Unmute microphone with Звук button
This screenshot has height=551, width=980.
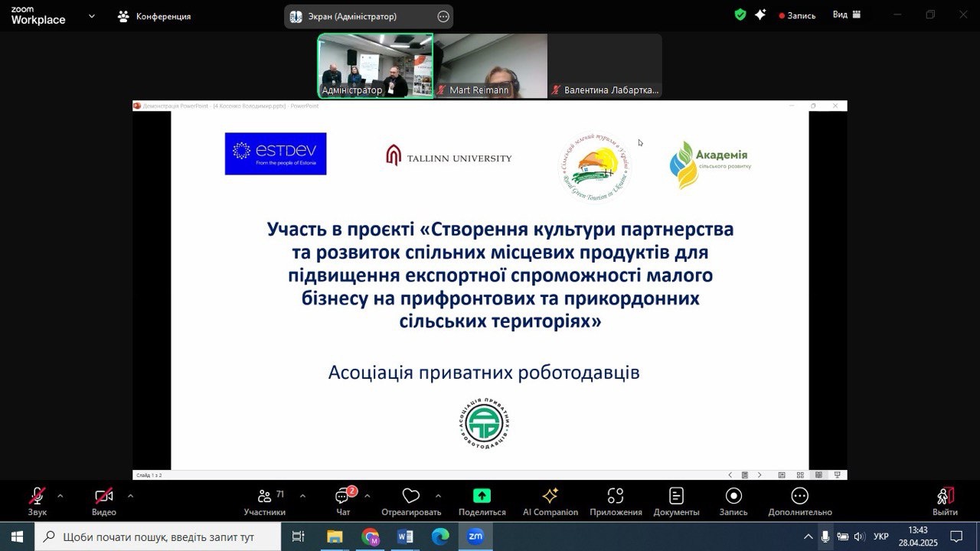coord(37,501)
